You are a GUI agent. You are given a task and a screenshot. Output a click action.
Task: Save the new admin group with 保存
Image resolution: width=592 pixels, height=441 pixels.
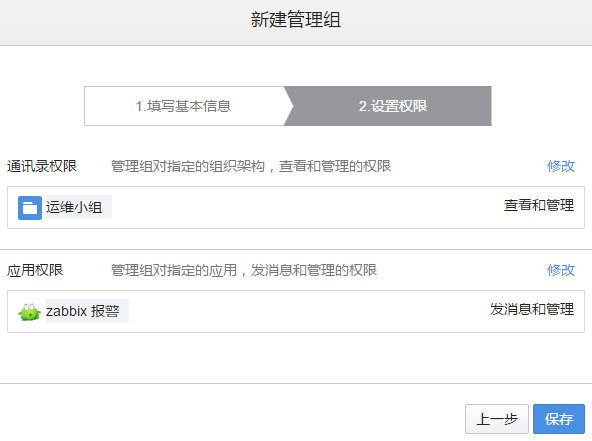pos(559,419)
